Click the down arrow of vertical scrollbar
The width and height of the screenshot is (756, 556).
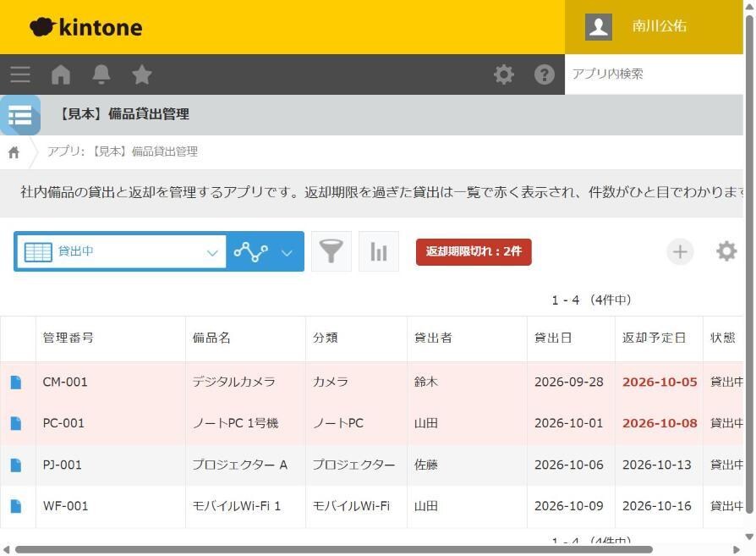tap(750, 537)
